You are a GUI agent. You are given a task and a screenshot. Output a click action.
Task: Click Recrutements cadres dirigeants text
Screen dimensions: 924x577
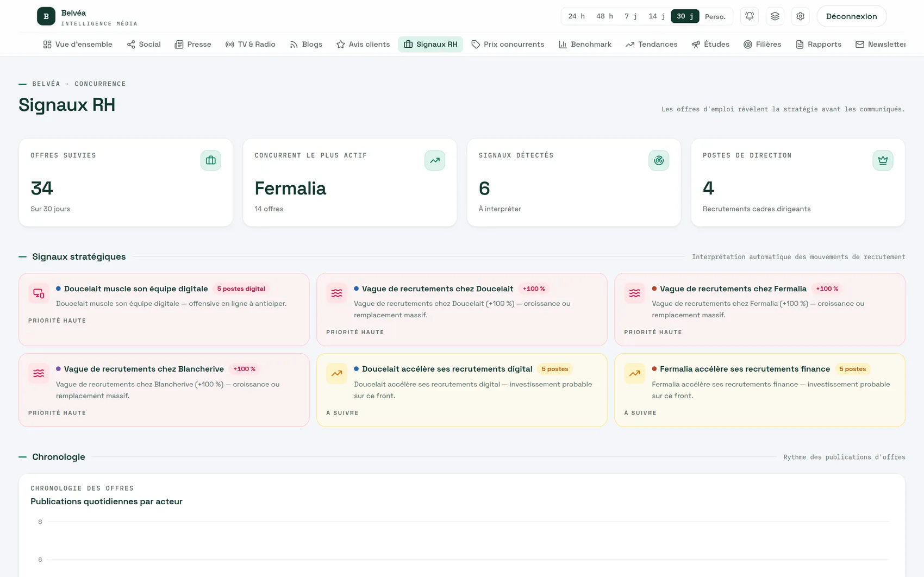[x=757, y=209]
